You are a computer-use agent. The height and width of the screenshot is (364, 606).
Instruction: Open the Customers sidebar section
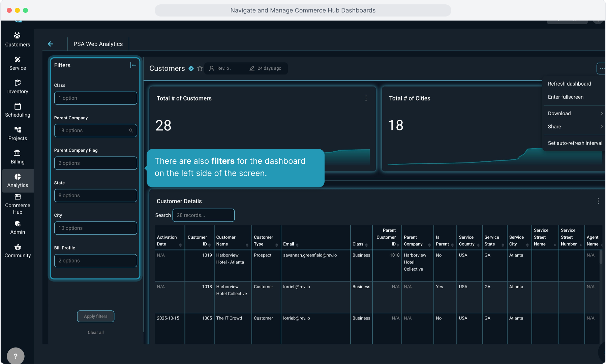tap(18, 39)
